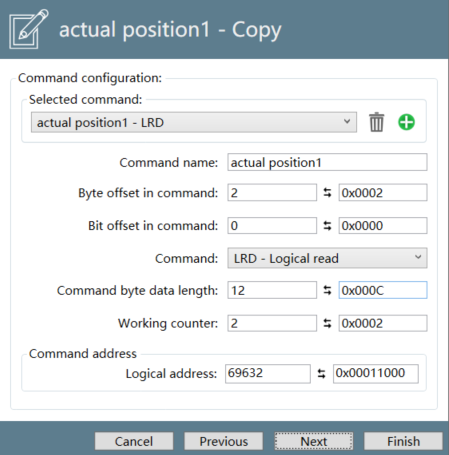Click the Command name text field
Image resolution: width=449 pixels, height=455 pixels.
[327, 162]
